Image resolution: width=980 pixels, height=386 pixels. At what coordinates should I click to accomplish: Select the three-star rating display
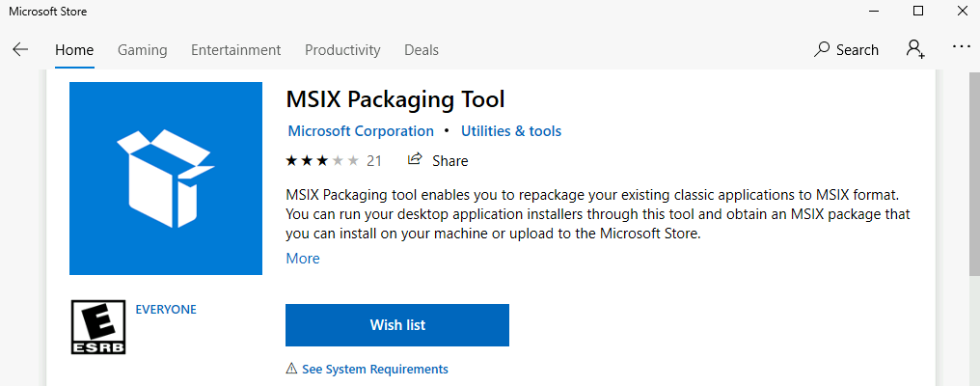[x=322, y=161]
